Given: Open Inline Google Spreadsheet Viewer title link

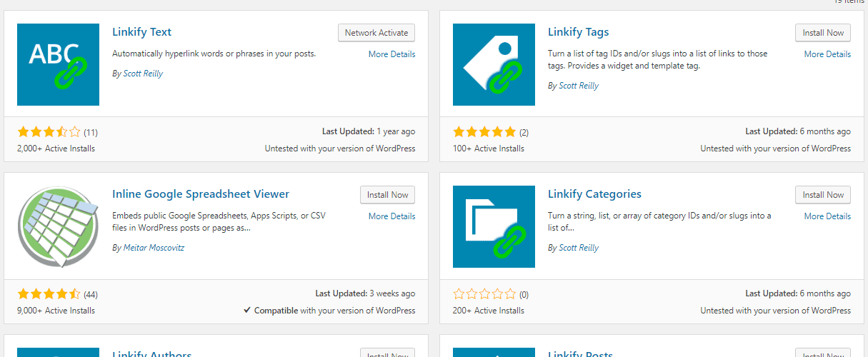Looking at the screenshot, I should pos(201,194).
